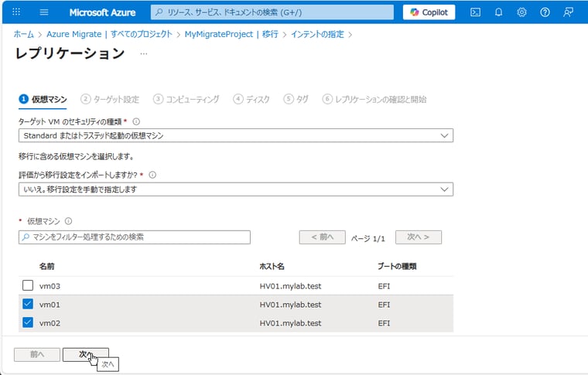Click HV01.mylab.test in vm02 row
The width and height of the screenshot is (588, 375).
(x=290, y=323)
